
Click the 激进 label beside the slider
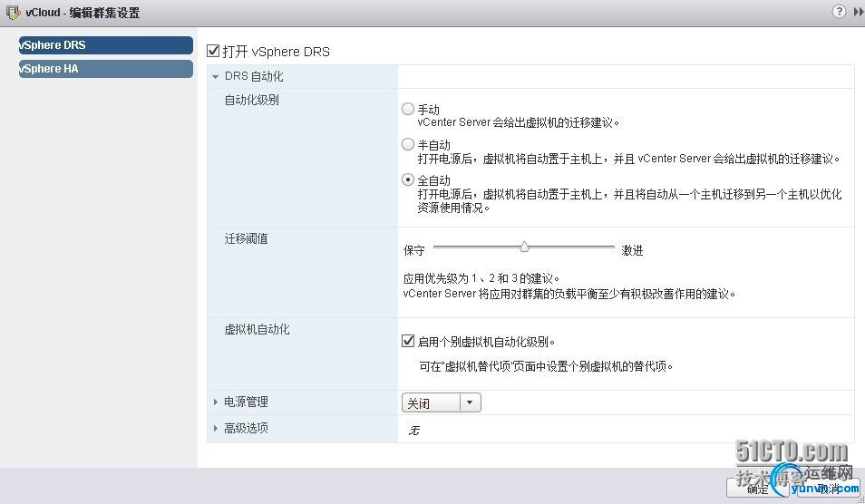coord(632,251)
